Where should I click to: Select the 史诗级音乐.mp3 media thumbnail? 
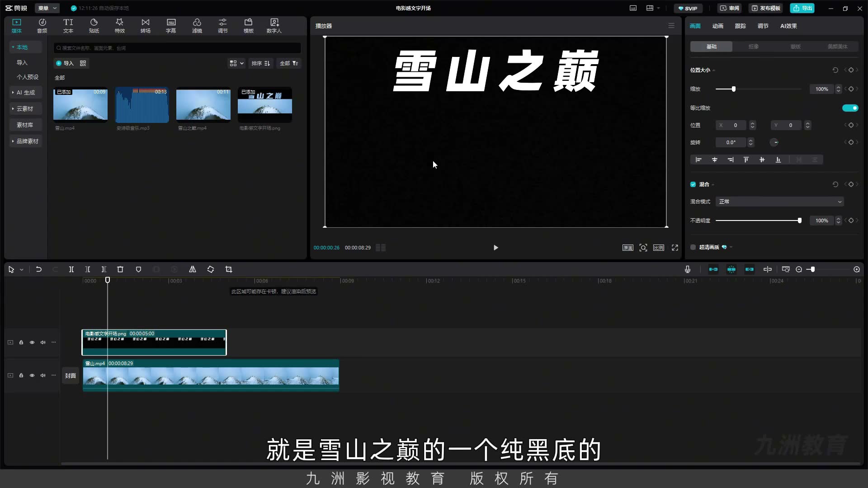tap(142, 105)
